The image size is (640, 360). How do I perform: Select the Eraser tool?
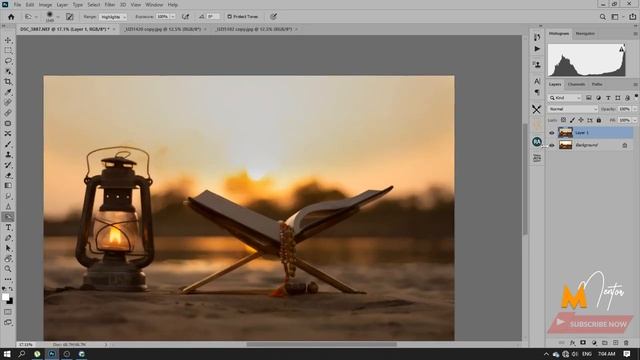pyautogui.click(x=8, y=176)
